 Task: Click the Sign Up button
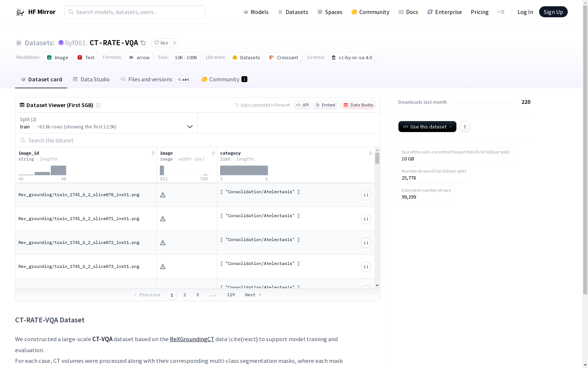click(553, 12)
